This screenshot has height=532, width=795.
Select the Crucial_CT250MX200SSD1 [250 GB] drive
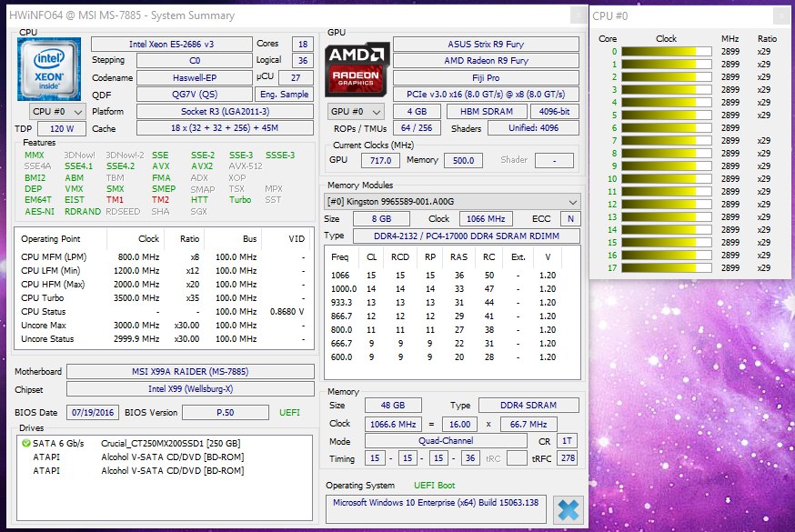(171, 444)
